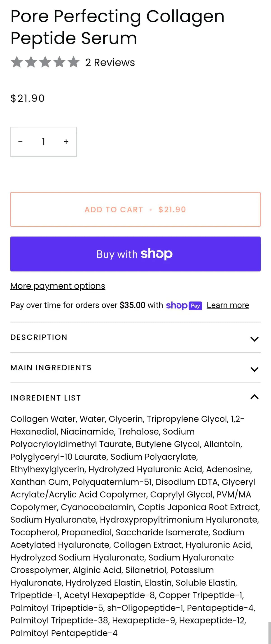The width and height of the screenshot is (271, 644).
Task: Click the first rating star
Action: (x=17, y=62)
